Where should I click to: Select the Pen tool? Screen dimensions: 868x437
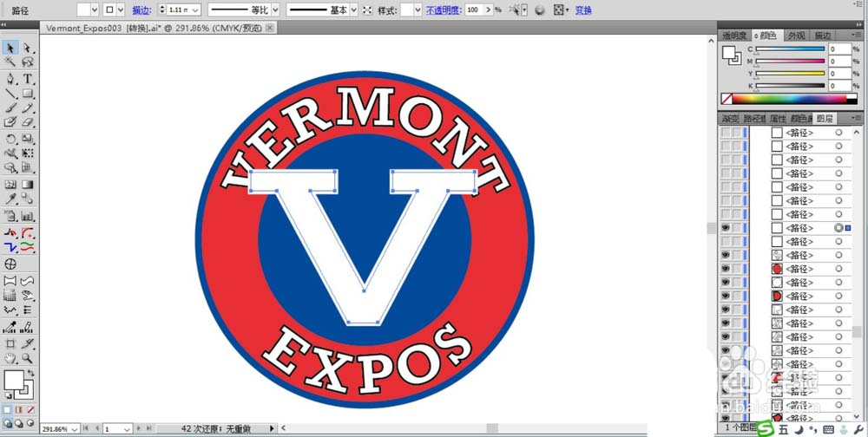pyautogui.click(x=10, y=79)
